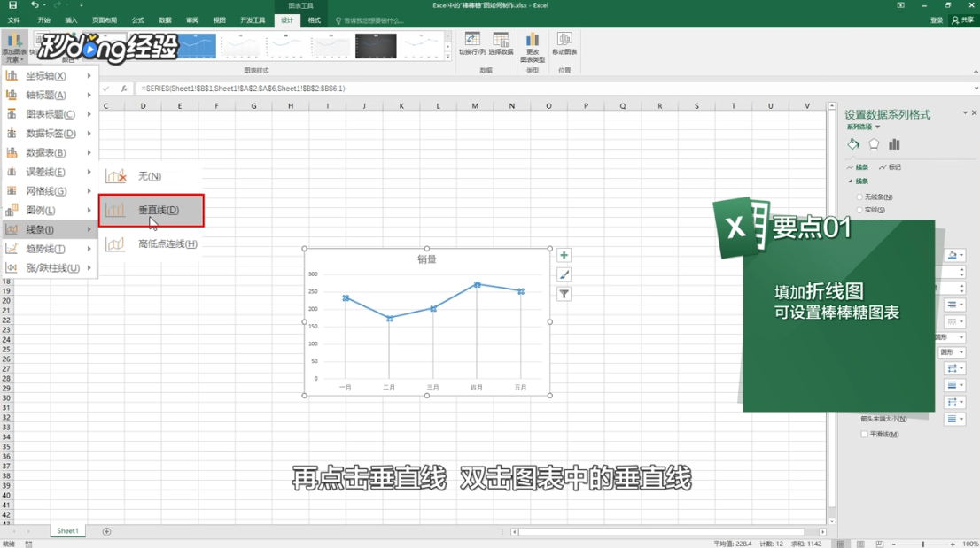Open the Axis Titles submenu
The height and width of the screenshot is (548, 980).
pos(50,95)
